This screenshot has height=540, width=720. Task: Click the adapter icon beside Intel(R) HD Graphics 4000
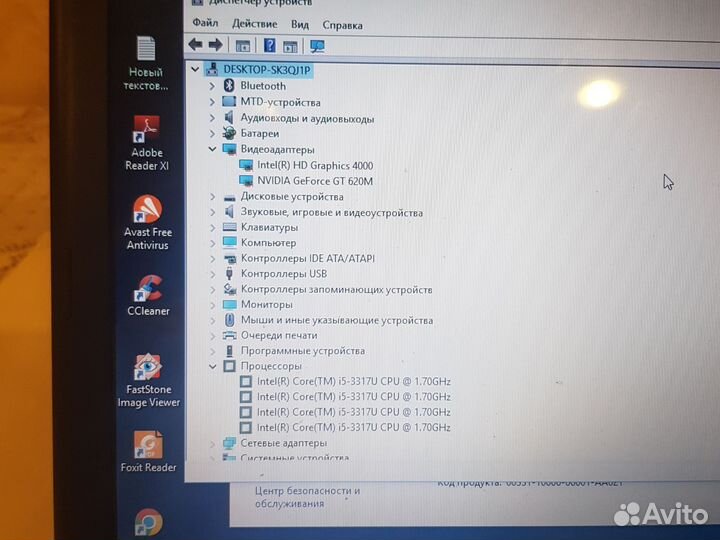click(246, 165)
